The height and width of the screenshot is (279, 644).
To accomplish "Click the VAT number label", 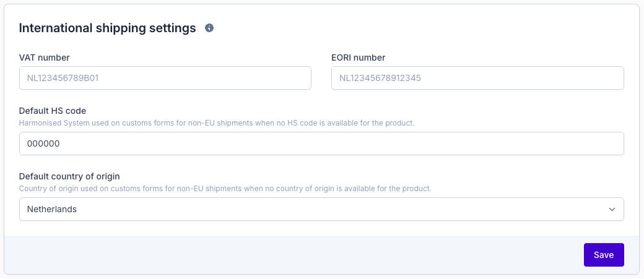I will [45, 58].
